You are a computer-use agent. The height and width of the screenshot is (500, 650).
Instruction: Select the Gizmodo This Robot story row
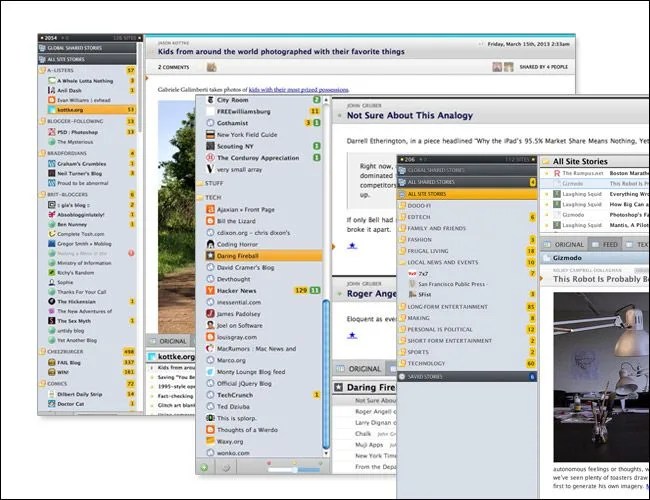tap(594, 183)
